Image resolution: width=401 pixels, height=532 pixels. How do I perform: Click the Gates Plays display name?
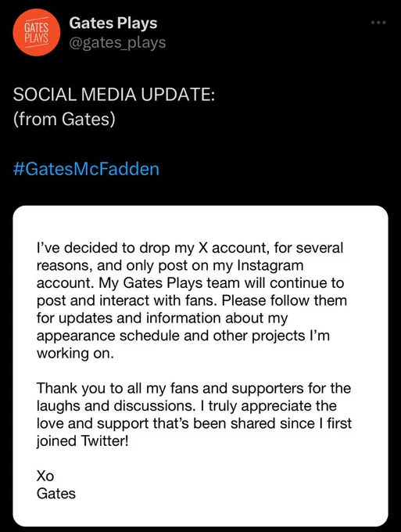[x=113, y=23]
